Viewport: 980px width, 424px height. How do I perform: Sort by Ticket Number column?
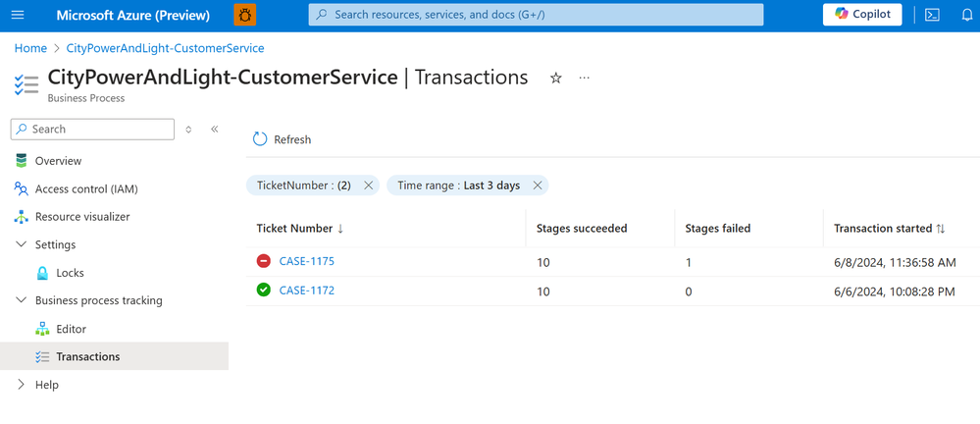point(294,229)
